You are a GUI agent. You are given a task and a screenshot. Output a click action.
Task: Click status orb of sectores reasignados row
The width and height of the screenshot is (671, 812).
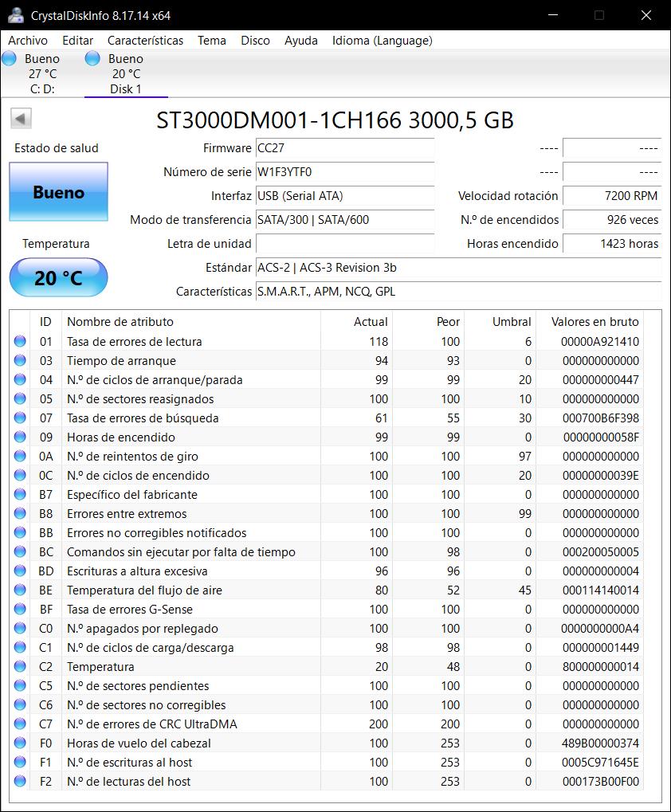pyautogui.click(x=20, y=398)
